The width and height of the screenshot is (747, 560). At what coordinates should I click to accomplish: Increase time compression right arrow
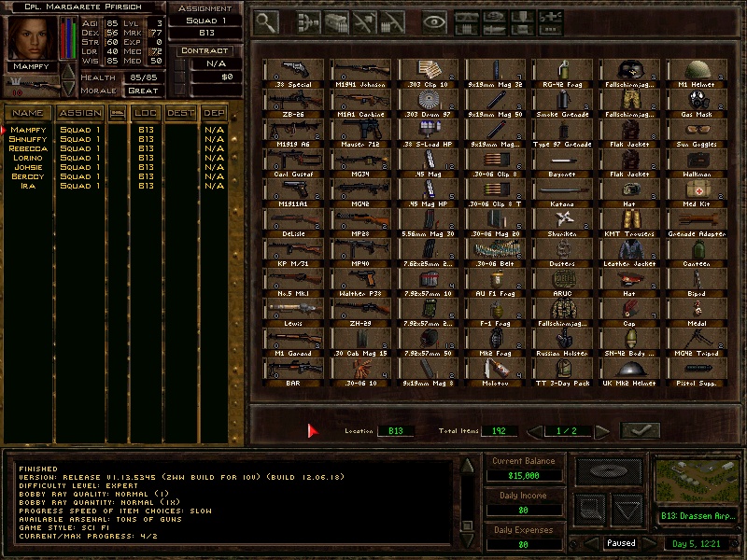(x=649, y=543)
